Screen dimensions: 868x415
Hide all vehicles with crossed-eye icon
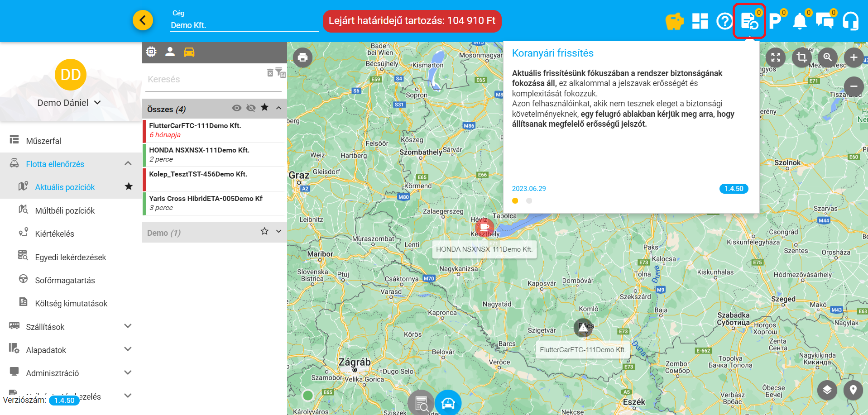[251, 108]
